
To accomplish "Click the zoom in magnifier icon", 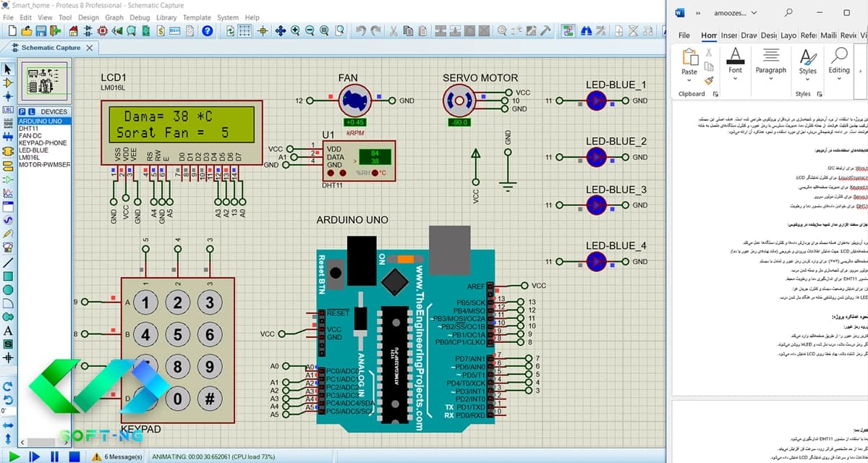I will 295,31.
